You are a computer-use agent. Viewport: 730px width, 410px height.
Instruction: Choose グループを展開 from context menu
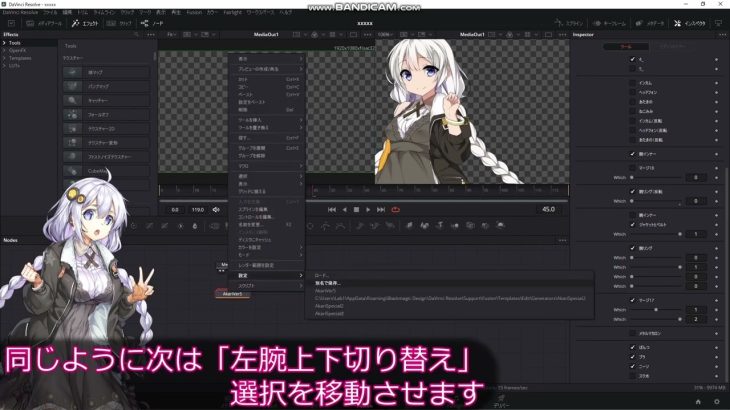pyautogui.click(x=269, y=148)
